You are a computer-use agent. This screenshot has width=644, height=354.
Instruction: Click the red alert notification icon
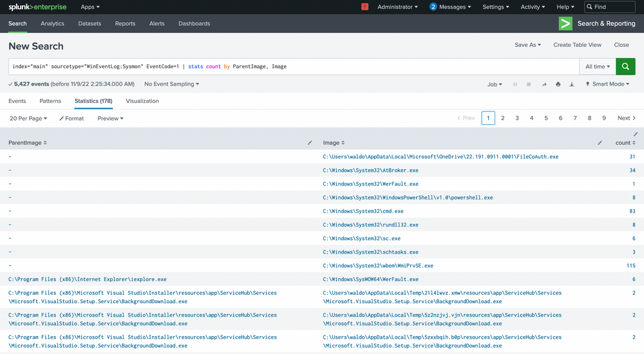(x=365, y=7)
